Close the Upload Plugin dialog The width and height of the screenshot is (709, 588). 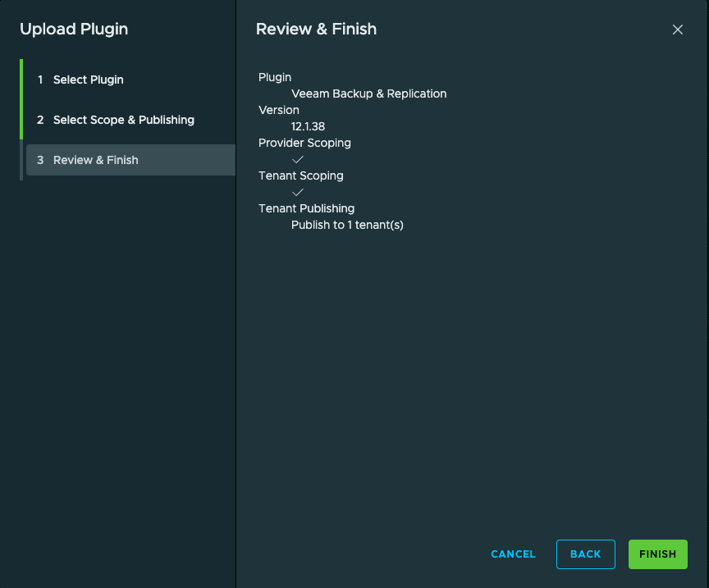point(677,30)
